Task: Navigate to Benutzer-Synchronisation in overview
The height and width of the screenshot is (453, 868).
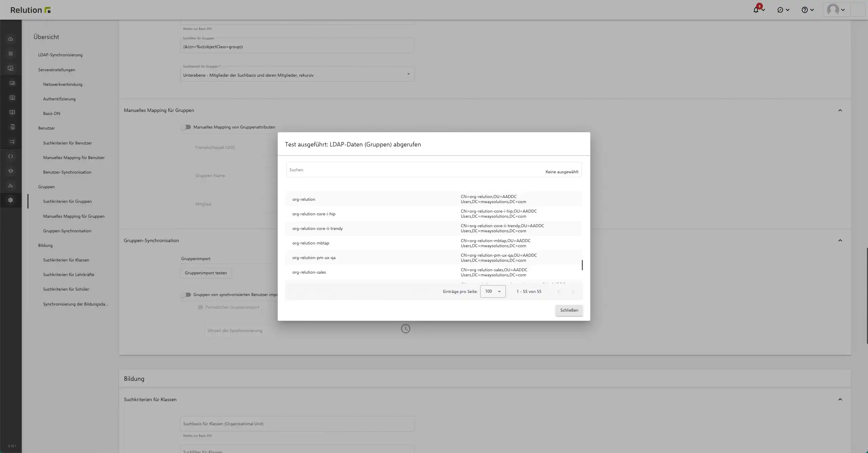Action: tap(67, 172)
